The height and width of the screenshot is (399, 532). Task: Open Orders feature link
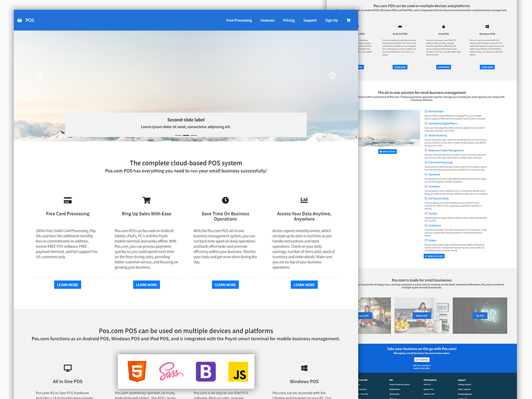click(x=432, y=241)
